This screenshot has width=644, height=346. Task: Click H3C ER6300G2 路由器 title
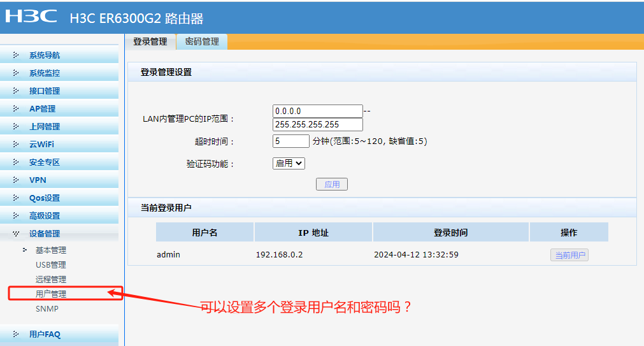137,18
